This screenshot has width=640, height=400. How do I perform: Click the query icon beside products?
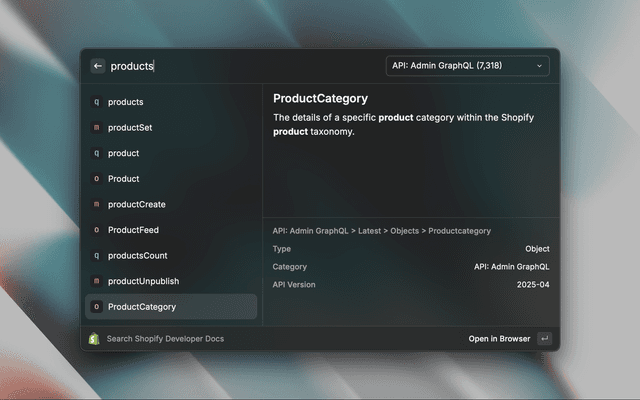(x=96, y=102)
